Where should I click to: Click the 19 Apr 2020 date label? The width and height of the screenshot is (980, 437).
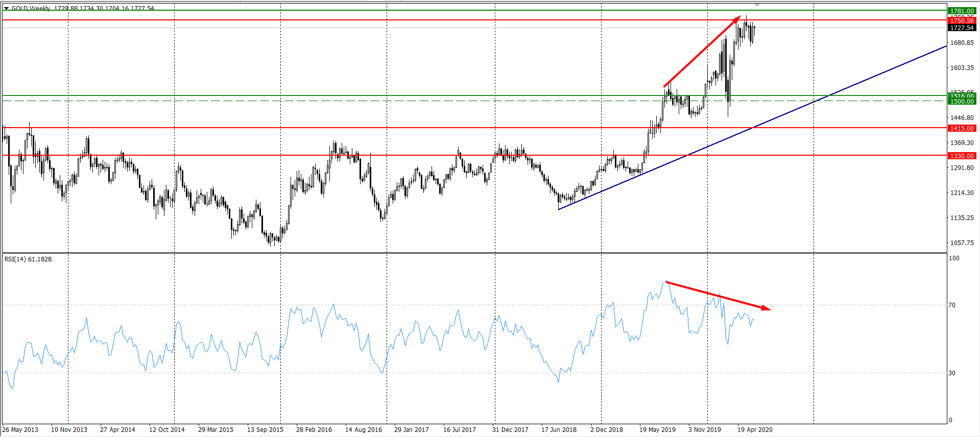pyautogui.click(x=754, y=430)
